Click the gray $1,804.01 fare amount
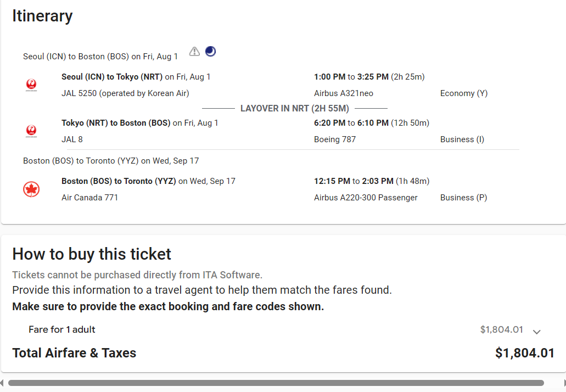566x392 pixels. click(501, 329)
